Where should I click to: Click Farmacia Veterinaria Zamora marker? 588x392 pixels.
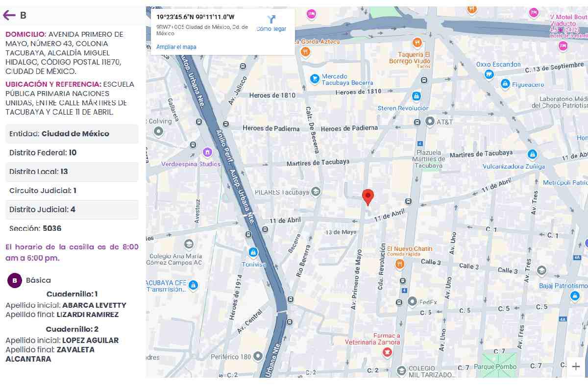387,351
